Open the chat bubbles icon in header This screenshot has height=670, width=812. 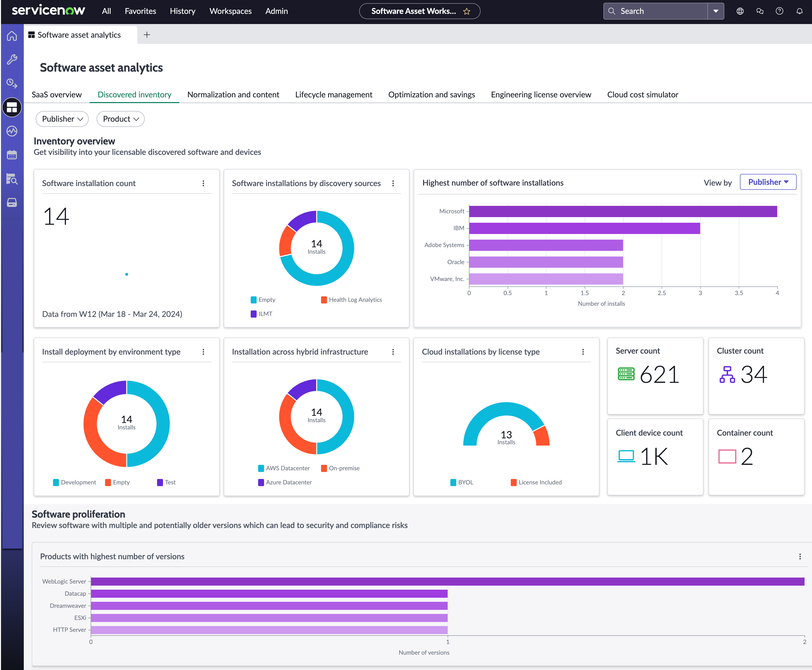click(760, 11)
